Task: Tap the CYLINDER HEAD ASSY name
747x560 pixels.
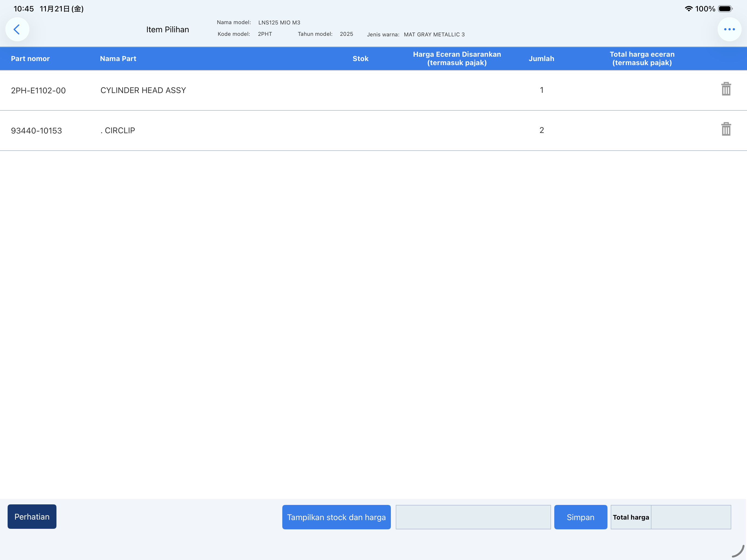Action: tap(143, 90)
